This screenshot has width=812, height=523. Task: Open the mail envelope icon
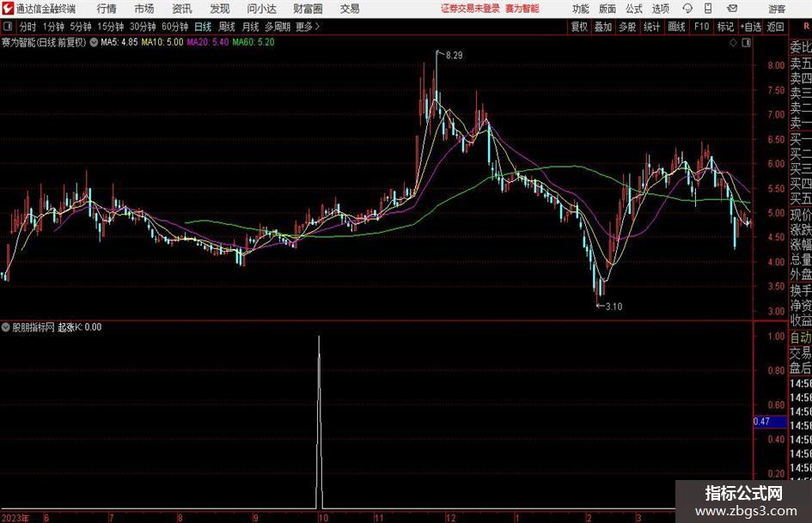click(732, 9)
